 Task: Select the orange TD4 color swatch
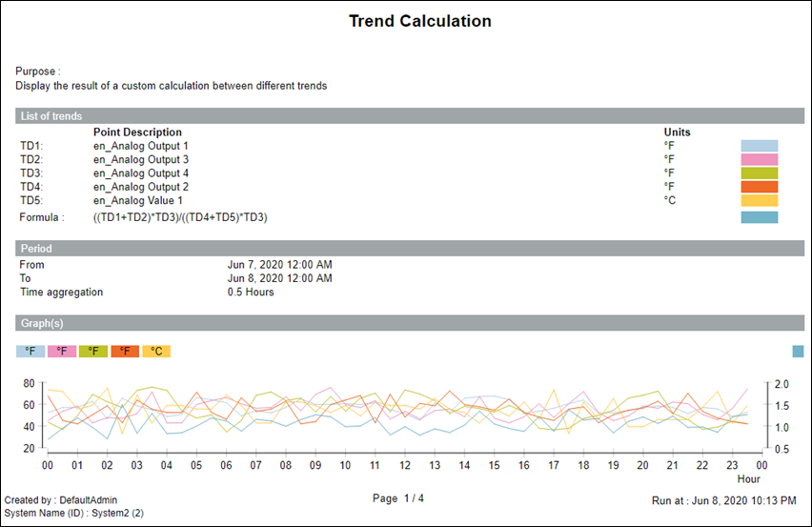[x=759, y=187]
